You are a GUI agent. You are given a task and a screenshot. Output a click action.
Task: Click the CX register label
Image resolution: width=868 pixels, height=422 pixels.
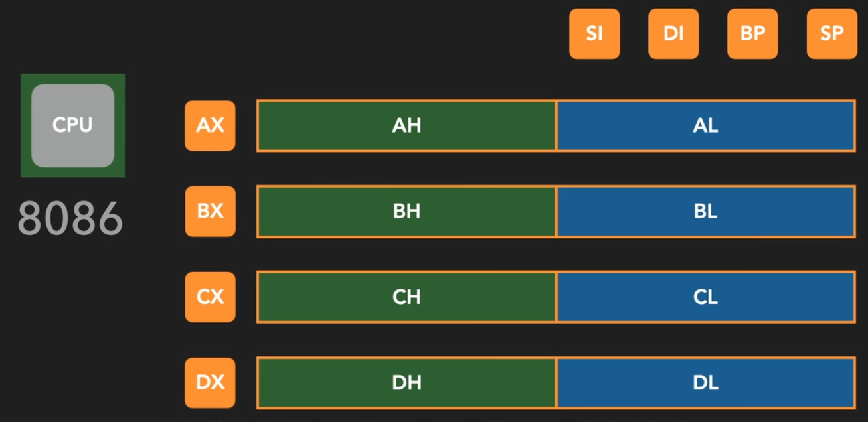tap(210, 297)
